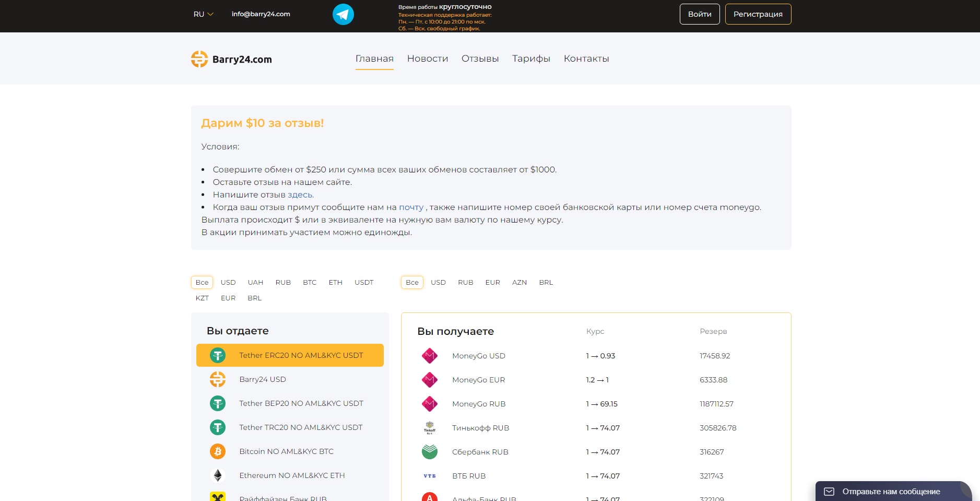
Task: Select 'Tether TRC20 NO AML&KYC USDT'
Action: [x=290, y=427]
